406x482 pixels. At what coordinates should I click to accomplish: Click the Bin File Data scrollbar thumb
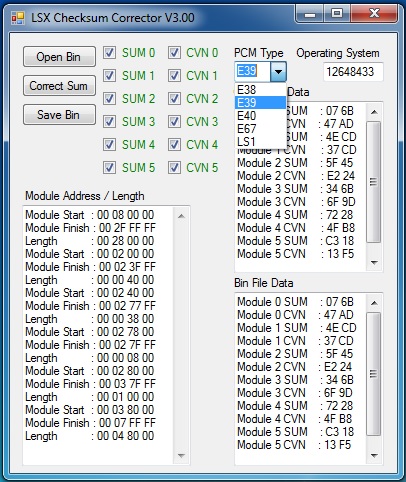(x=374, y=374)
